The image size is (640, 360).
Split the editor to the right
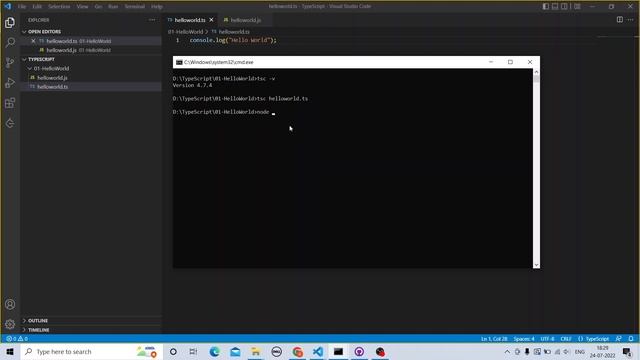(620, 20)
